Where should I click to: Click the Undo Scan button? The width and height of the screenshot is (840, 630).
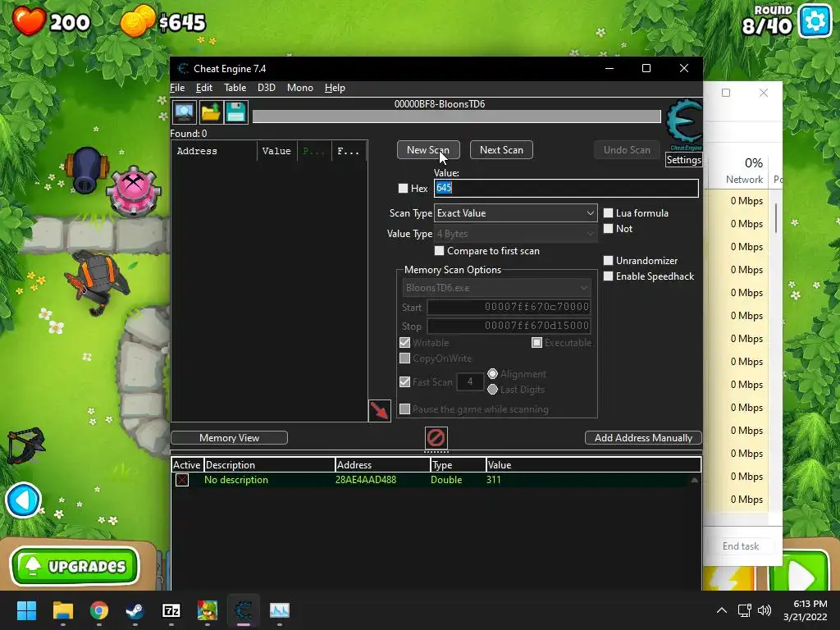pos(627,150)
